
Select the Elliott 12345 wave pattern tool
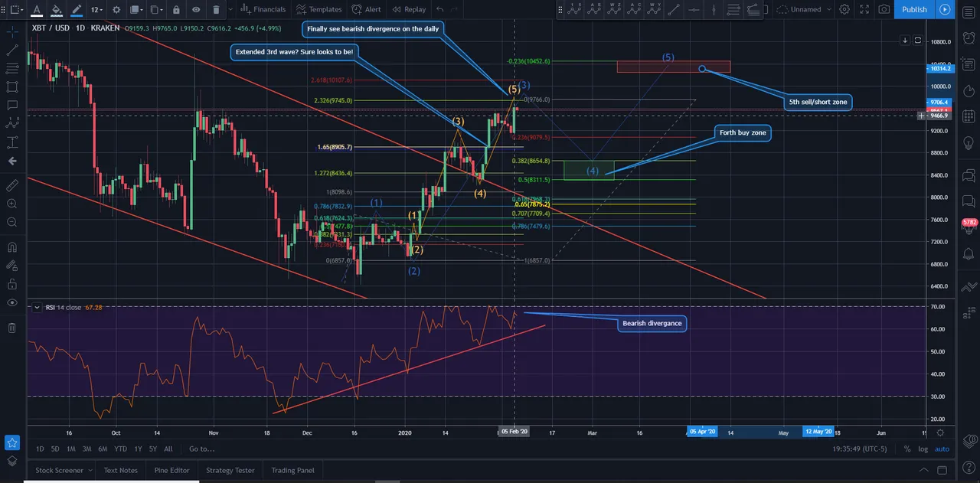[574, 10]
